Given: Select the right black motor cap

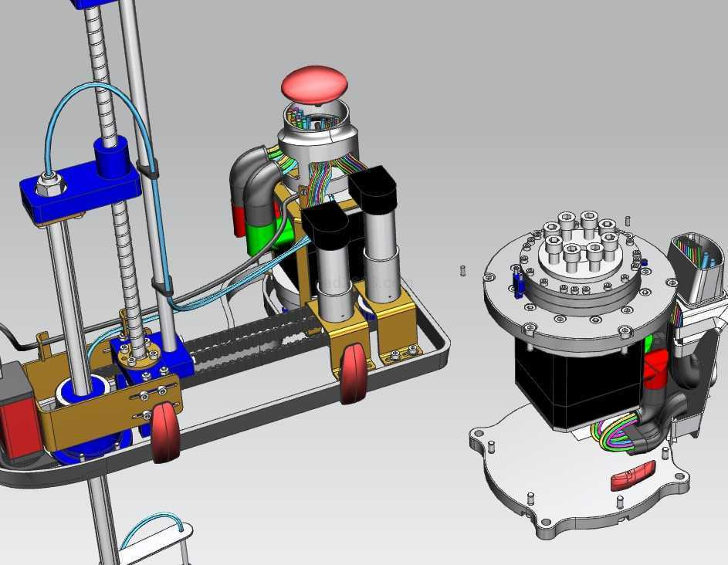Looking at the screenshot, I should coord(374,190).
